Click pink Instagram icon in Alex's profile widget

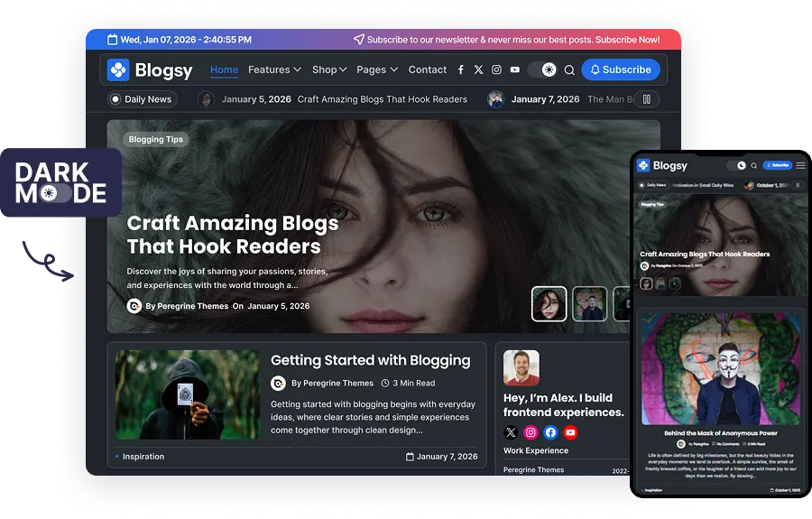(531, 432)
